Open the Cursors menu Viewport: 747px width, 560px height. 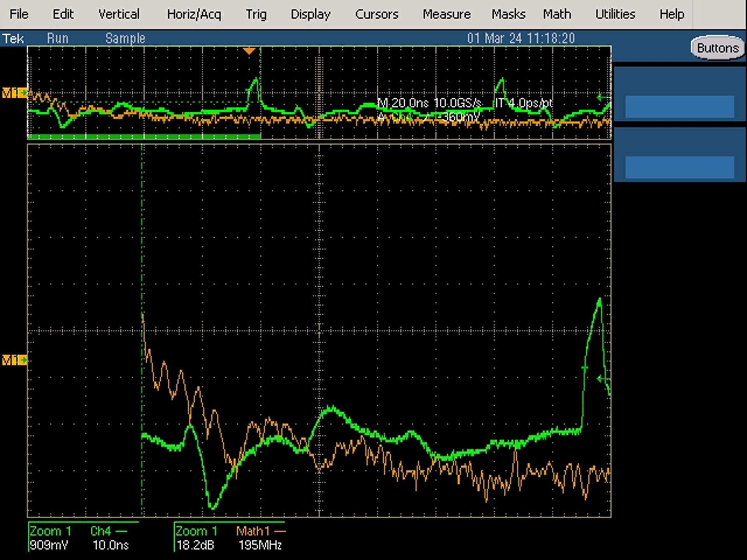coord(377,14)
